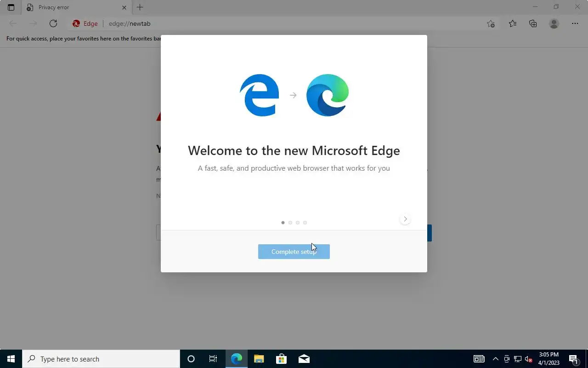Select the second carousel page dot
The image size is (588, 368).
point(290,223)
